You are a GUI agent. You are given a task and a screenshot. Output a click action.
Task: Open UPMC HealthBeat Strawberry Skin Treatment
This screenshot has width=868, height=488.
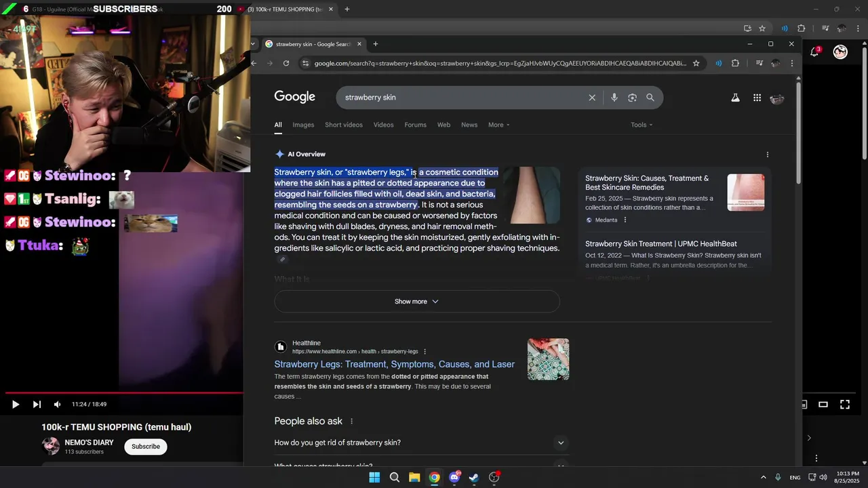(x=661, y=244)
